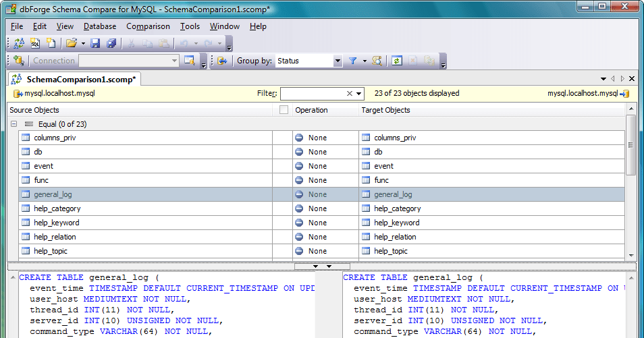Open the Edit menu
This screenshot has width=644, height=338.
(40, 26)
